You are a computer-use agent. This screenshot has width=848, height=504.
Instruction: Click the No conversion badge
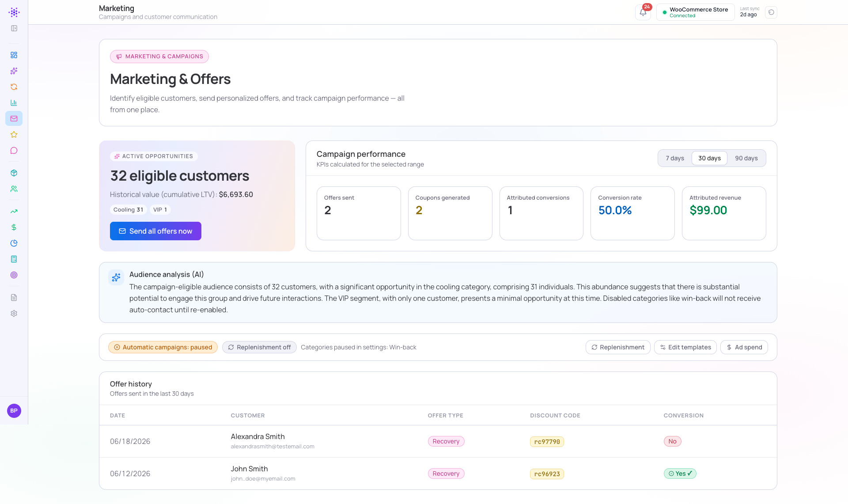click(x=672, y=441)
